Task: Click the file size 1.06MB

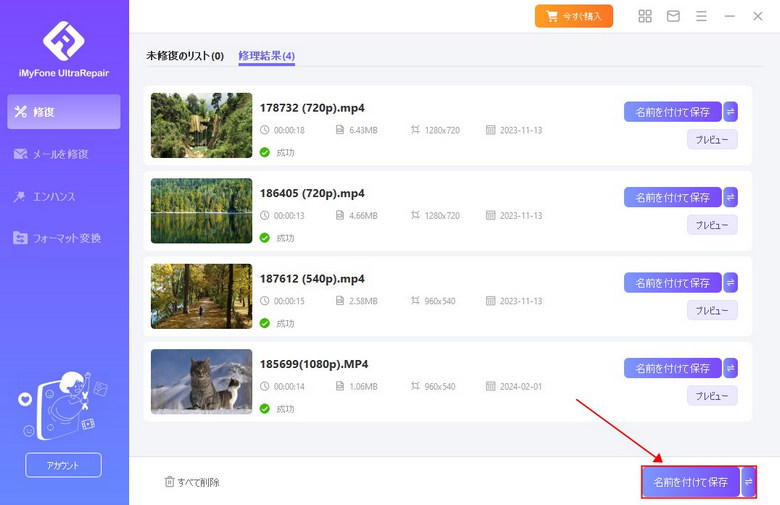Action: 363,387
